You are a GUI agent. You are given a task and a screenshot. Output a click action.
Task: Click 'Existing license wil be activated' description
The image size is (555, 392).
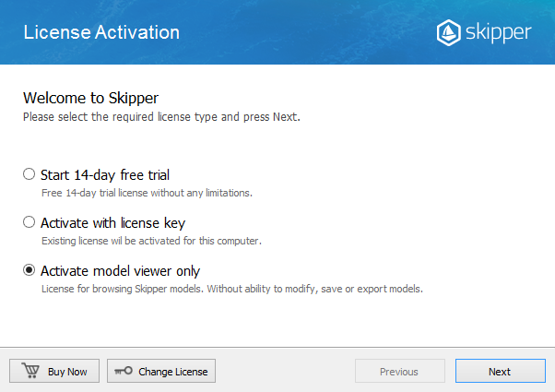pos(151,241)
